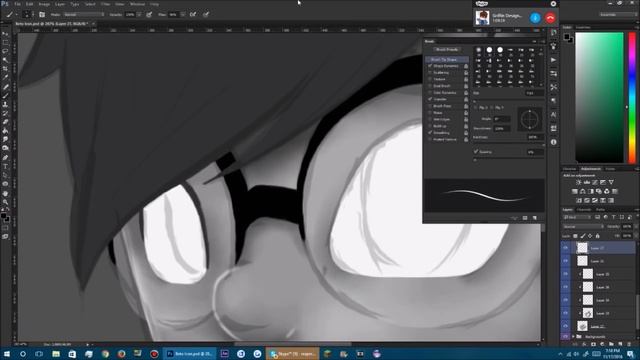Lock all on the layer

click(598, 236)
